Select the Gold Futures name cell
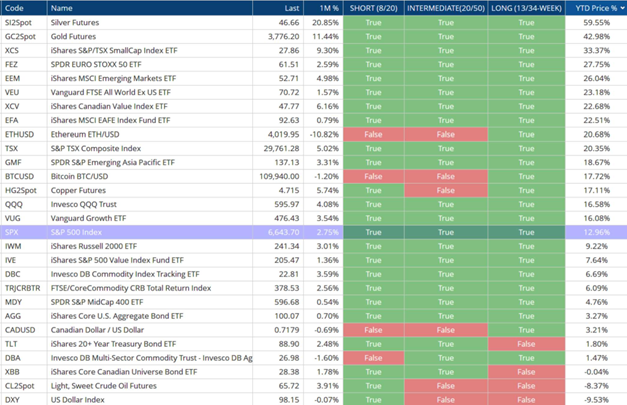This screenshot has width=627, height=405. pyautogui.click(x=79, y=35)
